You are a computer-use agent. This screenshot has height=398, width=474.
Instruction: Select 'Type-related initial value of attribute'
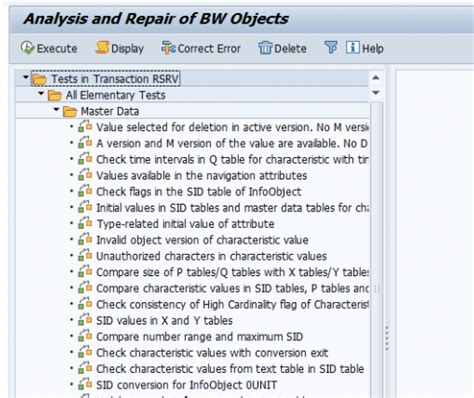[185, 224]
